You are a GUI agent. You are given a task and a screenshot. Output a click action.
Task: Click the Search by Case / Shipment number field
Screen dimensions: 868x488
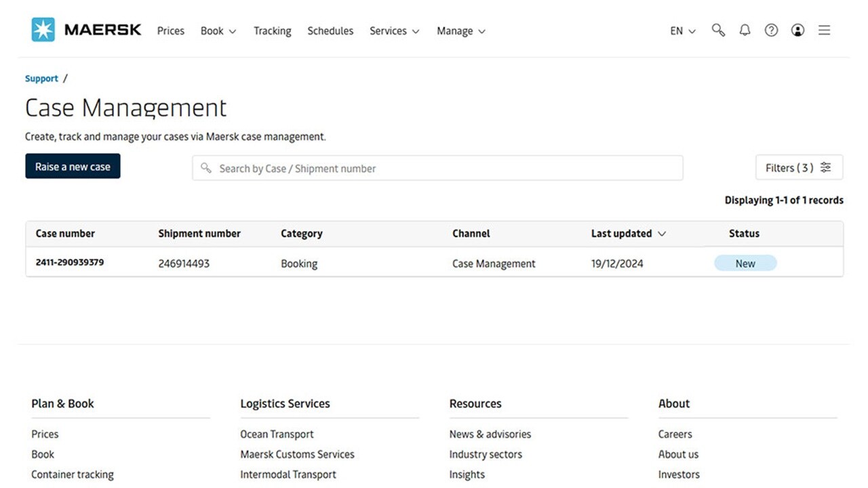click(x=441, y=168)
